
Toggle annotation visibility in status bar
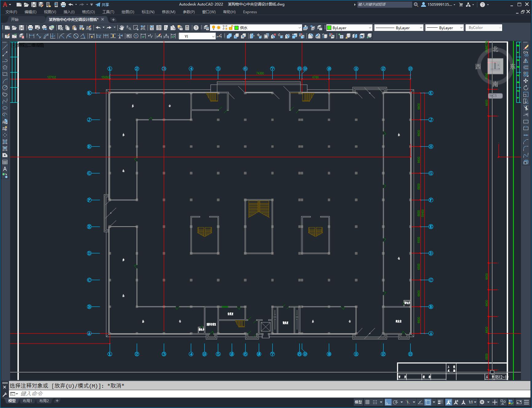(449, 402)
